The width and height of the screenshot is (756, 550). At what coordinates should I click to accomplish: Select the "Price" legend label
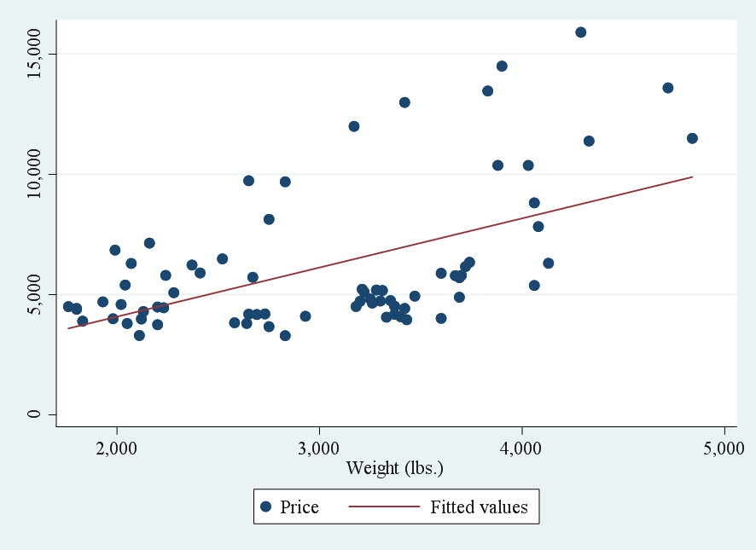[299, 507]
